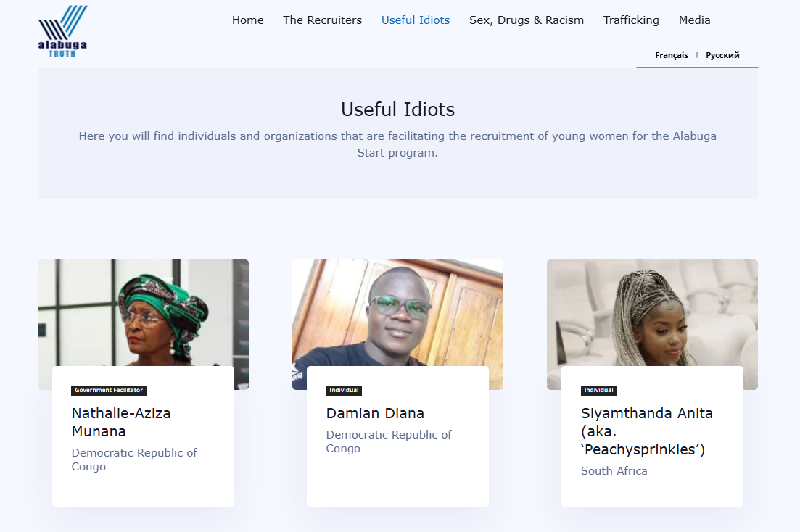
Task: Click the Individual tag on Damian Diana card
Action: pyautogui.click(x=344, y=391)
